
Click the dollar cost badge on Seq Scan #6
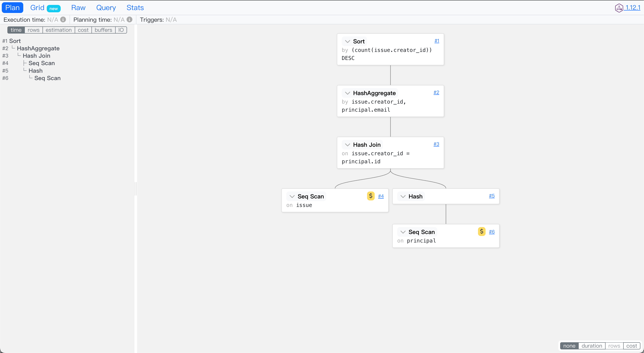pyautogui.click(x=481, y=231)
